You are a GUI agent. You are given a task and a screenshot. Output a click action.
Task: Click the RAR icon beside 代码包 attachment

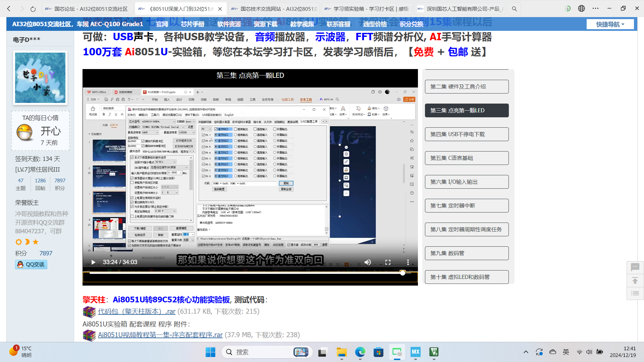[89, 312]
